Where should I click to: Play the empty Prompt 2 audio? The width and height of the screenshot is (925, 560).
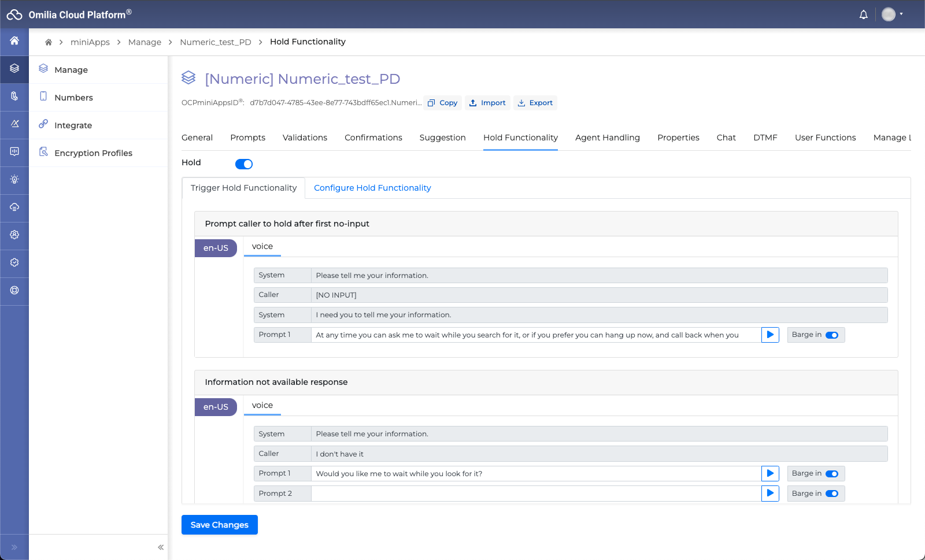[x=770, y=494]
